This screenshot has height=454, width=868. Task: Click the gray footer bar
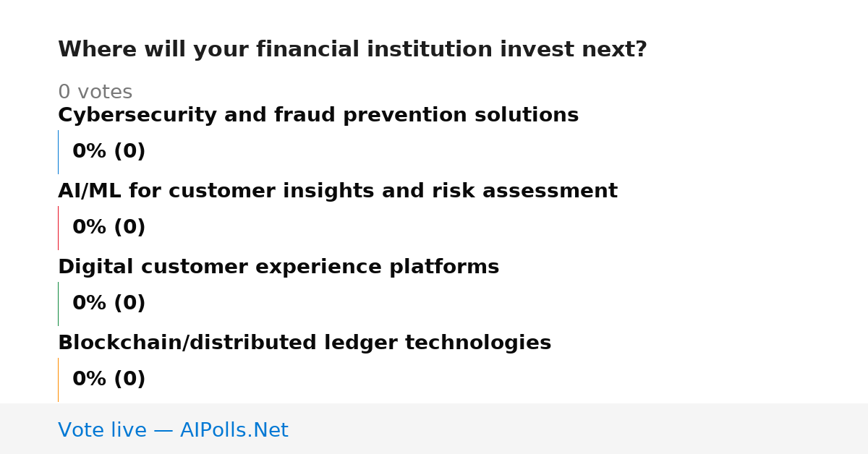point(434,429)
